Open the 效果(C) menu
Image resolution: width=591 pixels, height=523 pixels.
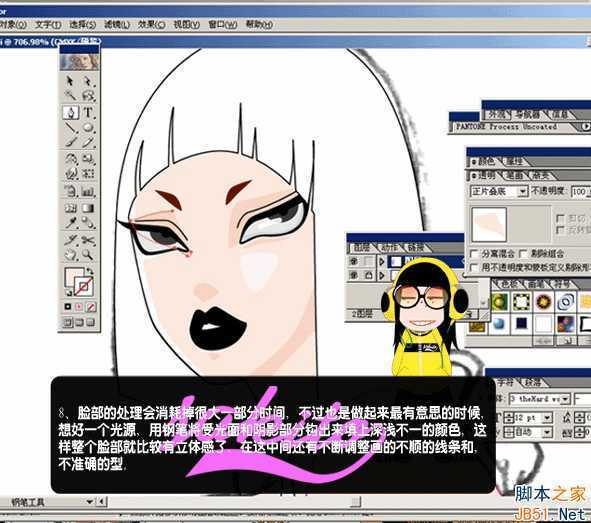point(151,24)
